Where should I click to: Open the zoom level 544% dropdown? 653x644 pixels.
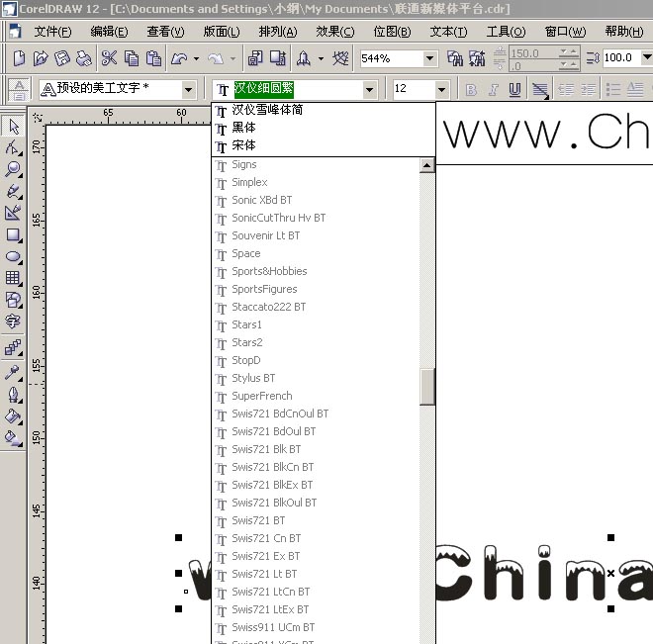pos(429,58)
